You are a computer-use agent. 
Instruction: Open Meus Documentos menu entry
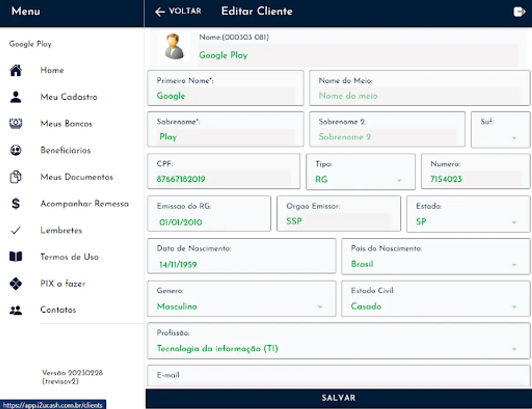(x=77, y=177)
